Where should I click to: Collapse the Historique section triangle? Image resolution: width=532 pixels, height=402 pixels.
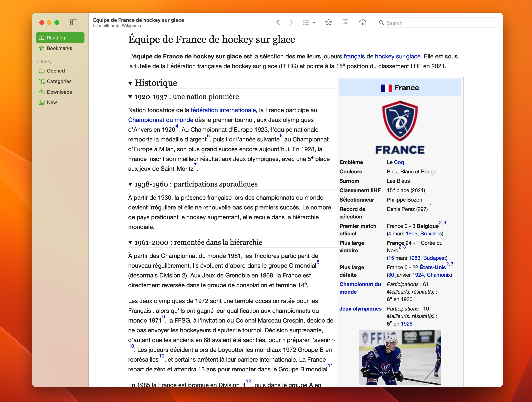[130, 84]
